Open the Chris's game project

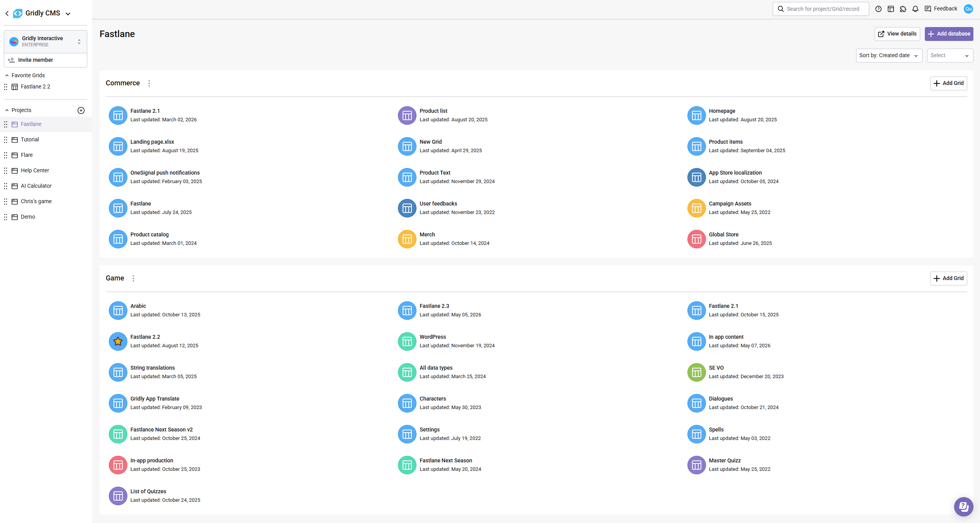click(46, 202)
